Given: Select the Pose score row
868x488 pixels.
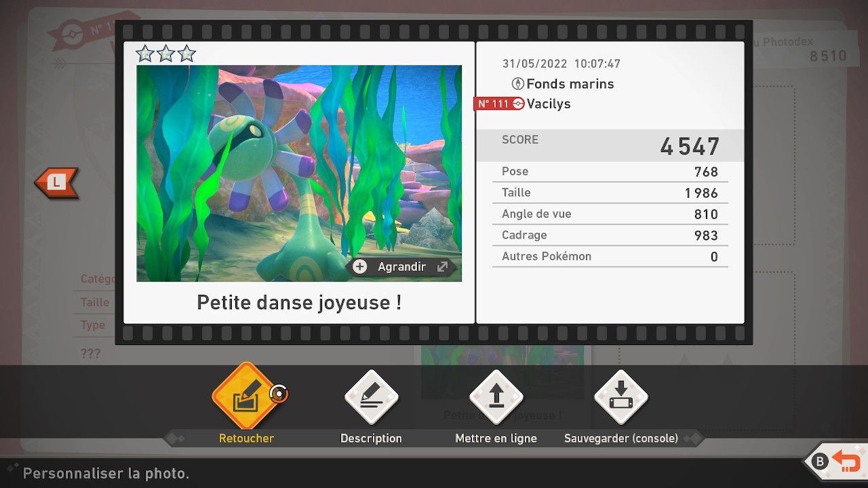Looking at the screenshot, I should click(609, 171).
